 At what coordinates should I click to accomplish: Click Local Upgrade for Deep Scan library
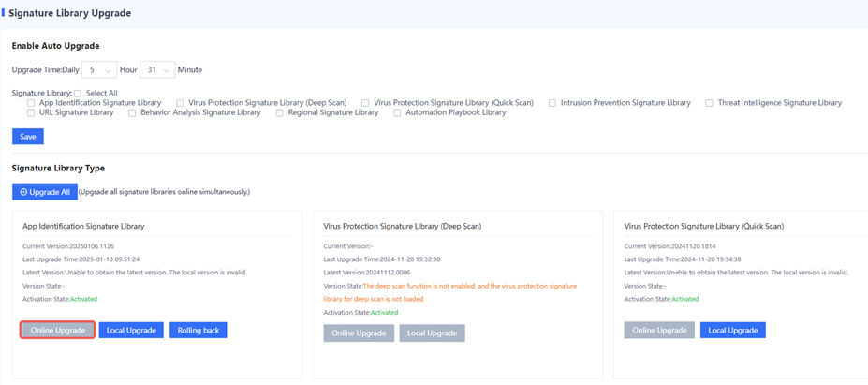tap(432, 333)
